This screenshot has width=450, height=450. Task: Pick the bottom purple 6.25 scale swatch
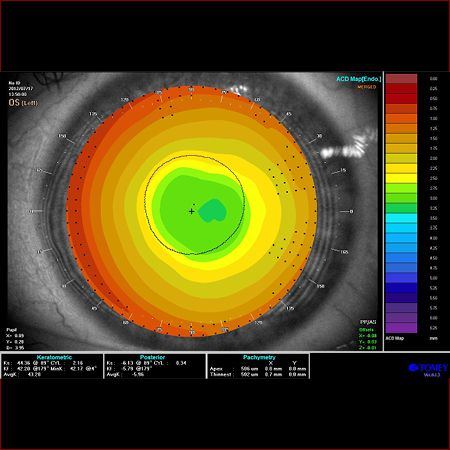pos(401,328)
